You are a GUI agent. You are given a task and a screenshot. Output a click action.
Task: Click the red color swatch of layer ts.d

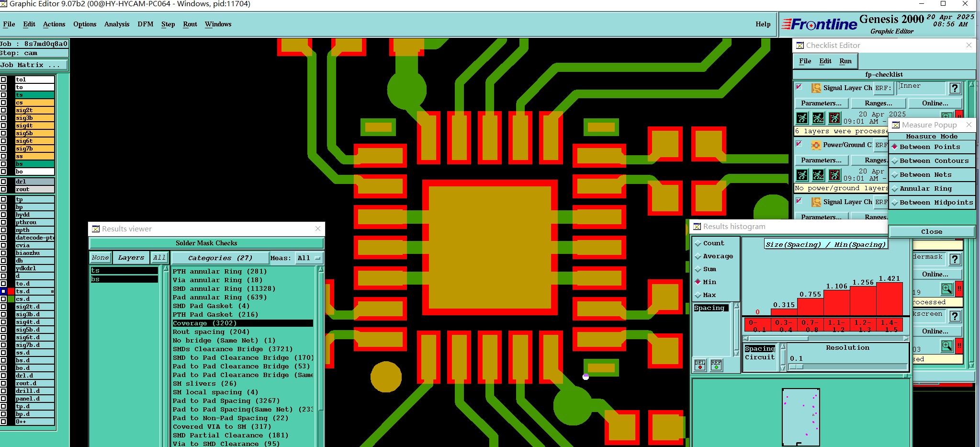11,291
